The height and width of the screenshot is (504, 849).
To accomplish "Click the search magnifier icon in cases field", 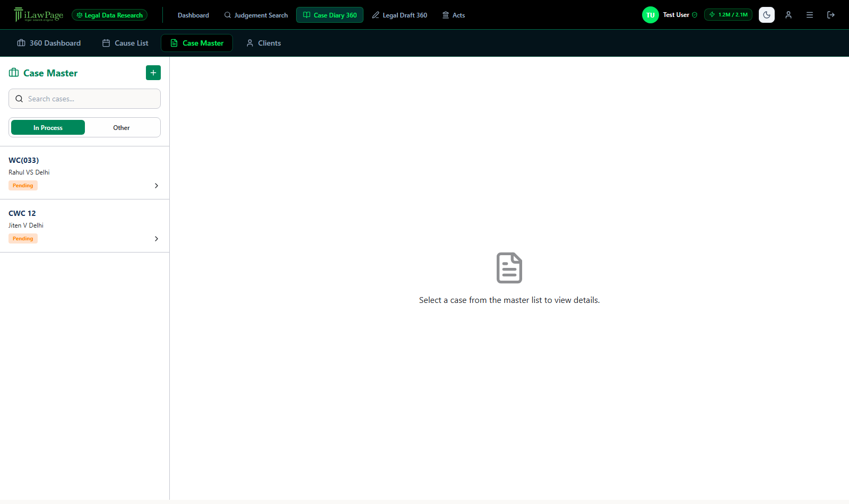I will [19, 99].
